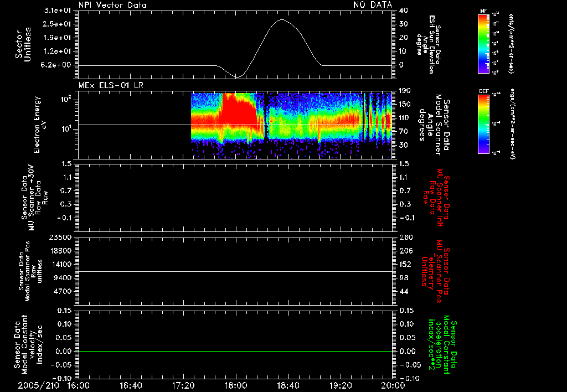Click the "NO DATA" label
567x392 pixels.
pos(373,5)
